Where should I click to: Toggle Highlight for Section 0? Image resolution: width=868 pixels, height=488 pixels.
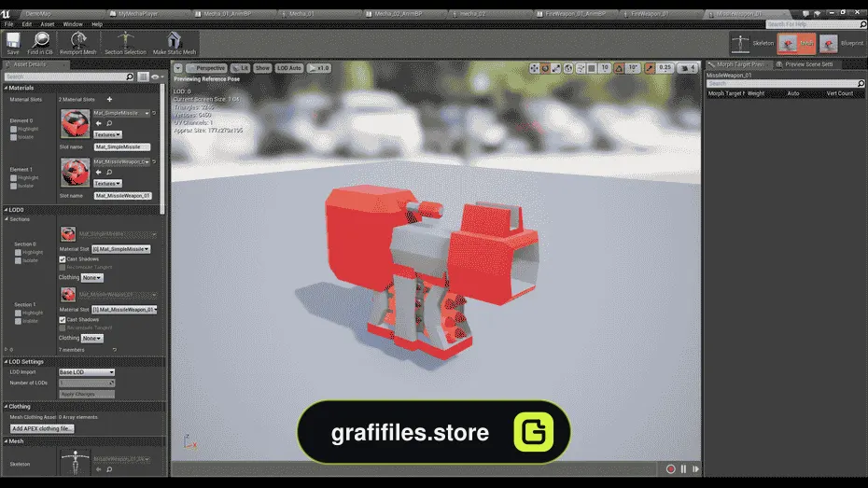[x=18, y=252]
